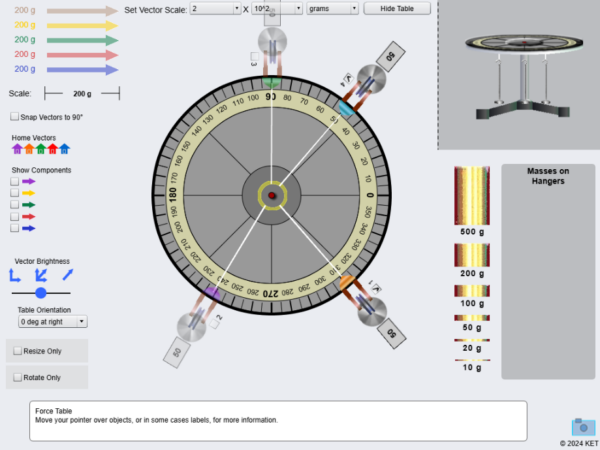Click the green home vector icon
600x450 pixels.
(41, 149)
